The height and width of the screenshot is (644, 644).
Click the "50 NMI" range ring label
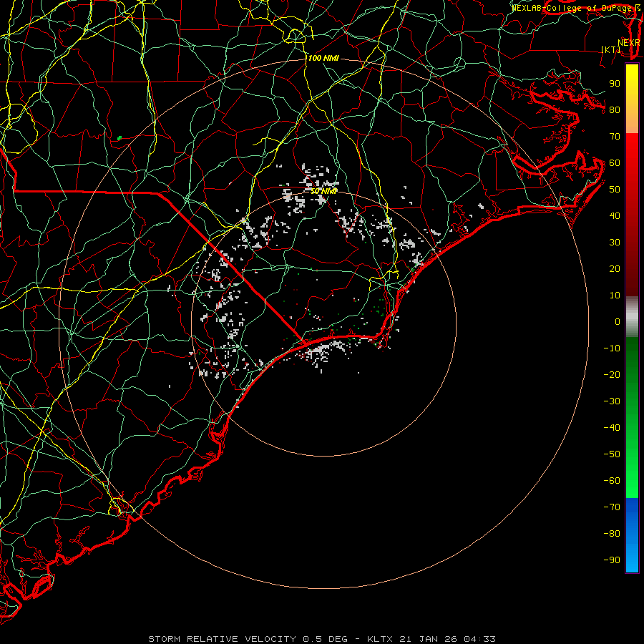323,191
